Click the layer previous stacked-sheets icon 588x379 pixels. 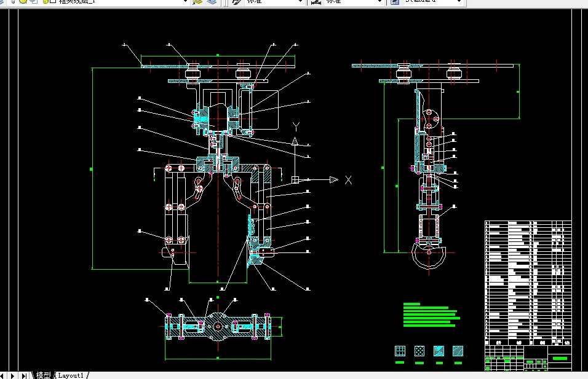tap(212, 2)
